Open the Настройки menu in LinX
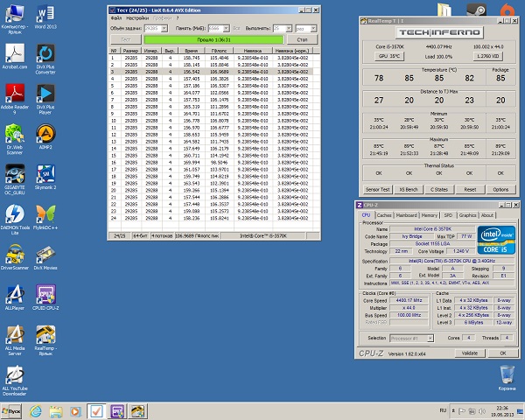This screenshot has width=525, height=420. tap(137, 17)
